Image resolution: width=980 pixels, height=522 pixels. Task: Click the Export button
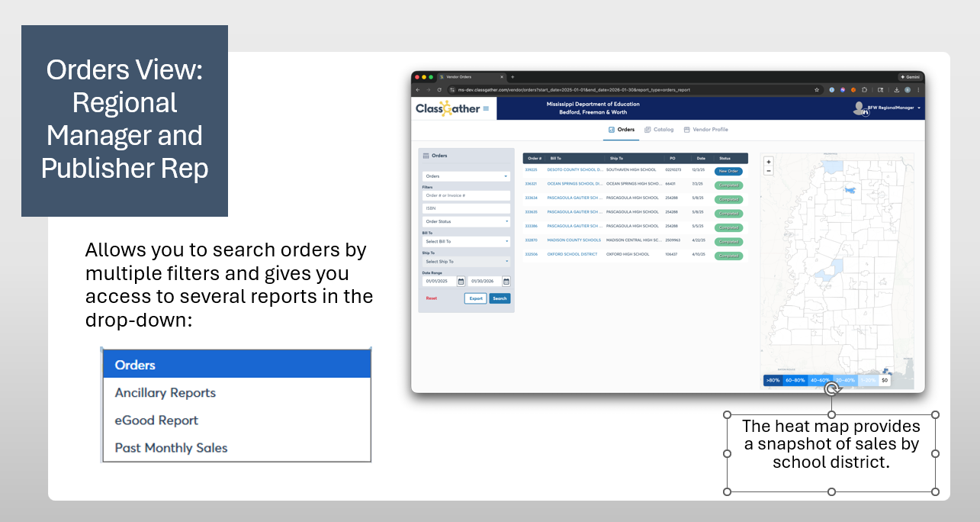pos(476,298)
